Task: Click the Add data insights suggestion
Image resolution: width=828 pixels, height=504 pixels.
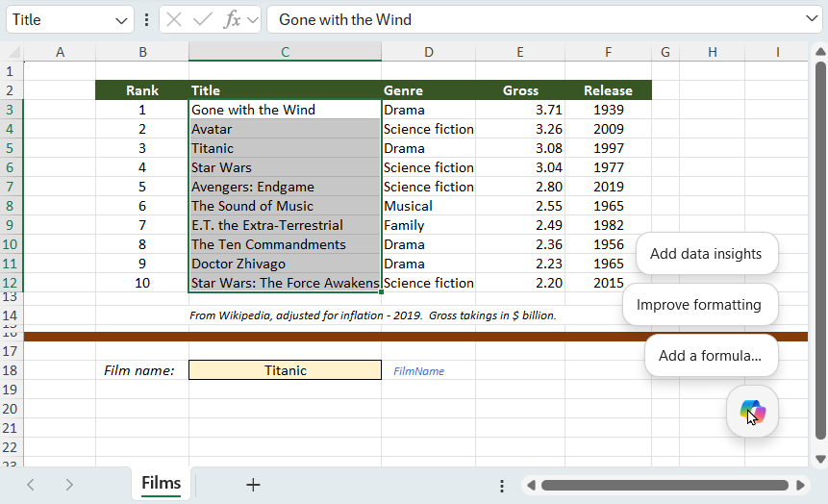Action: coord(706,254)
